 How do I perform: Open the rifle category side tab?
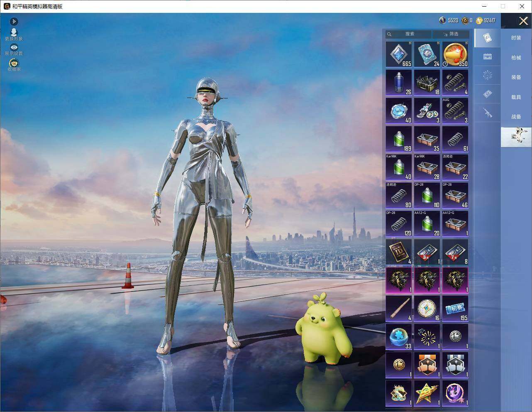point(488,113)
